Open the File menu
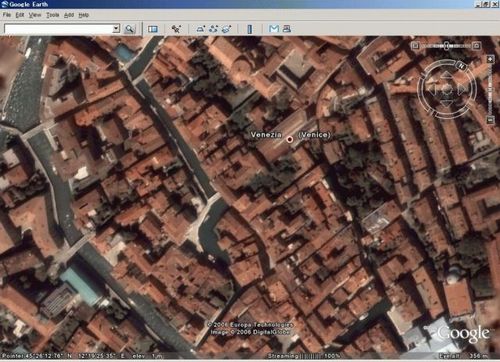The width and height of the screenshot is (500, 362). click(7, 15)
